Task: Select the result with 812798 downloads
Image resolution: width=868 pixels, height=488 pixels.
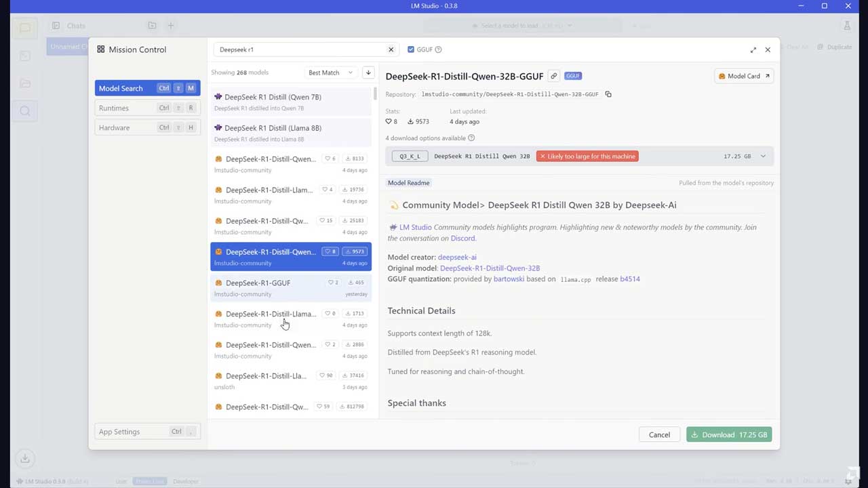Action: pos(291,408)
